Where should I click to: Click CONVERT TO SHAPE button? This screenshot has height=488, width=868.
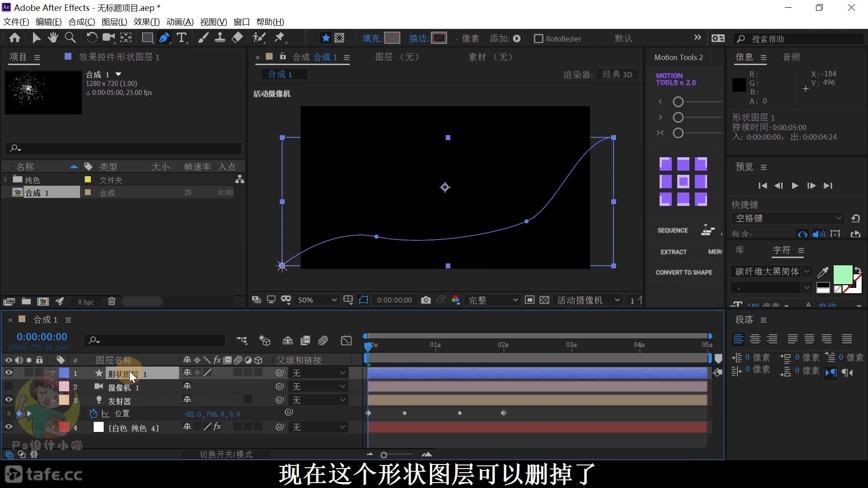(x=684, y=272)
